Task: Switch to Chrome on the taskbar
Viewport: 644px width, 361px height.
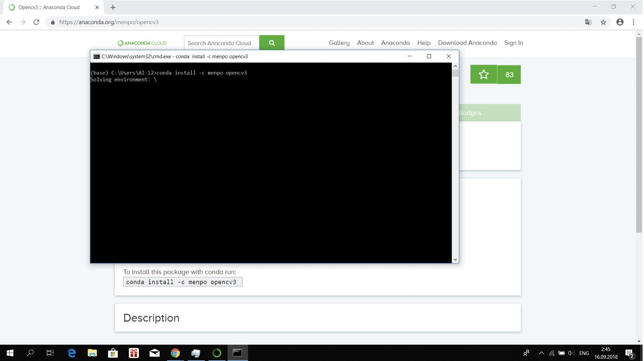Action: [x=175, y=353]
